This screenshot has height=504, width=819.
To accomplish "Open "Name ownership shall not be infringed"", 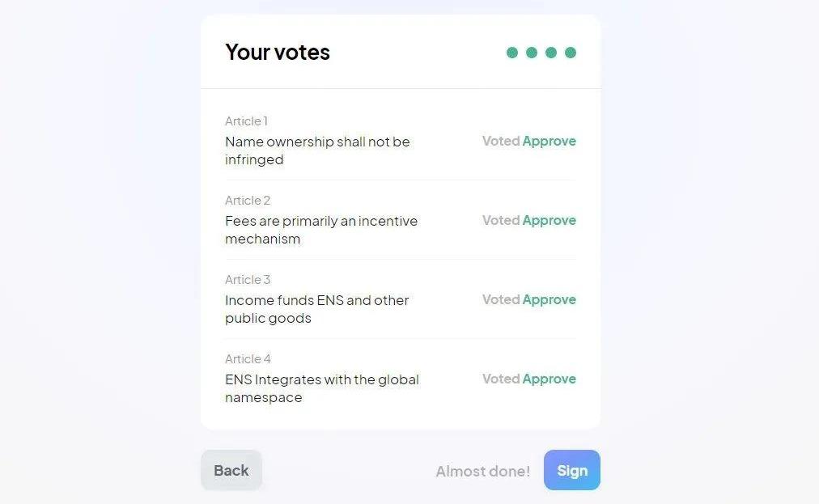I will click(317, 150).
